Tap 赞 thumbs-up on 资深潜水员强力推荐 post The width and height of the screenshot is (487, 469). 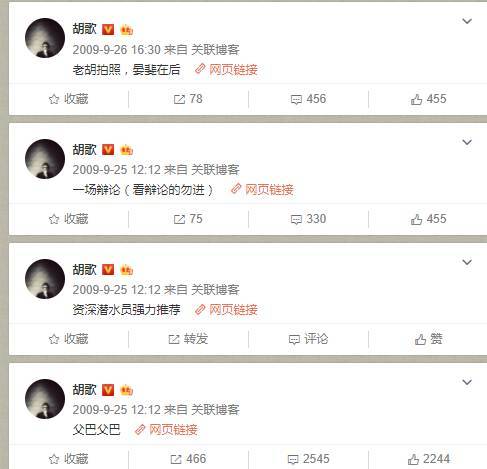pos(428,339)
